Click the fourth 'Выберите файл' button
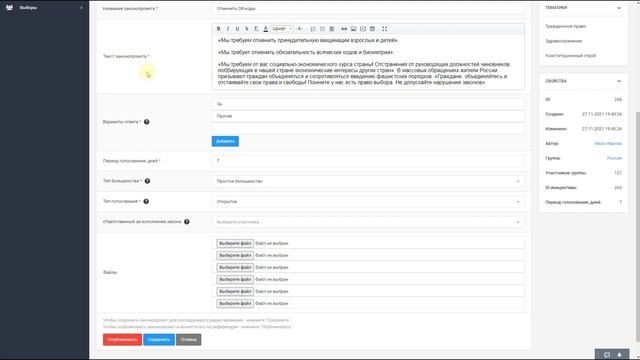Screen dimensions: 640x360 [235, 279]
